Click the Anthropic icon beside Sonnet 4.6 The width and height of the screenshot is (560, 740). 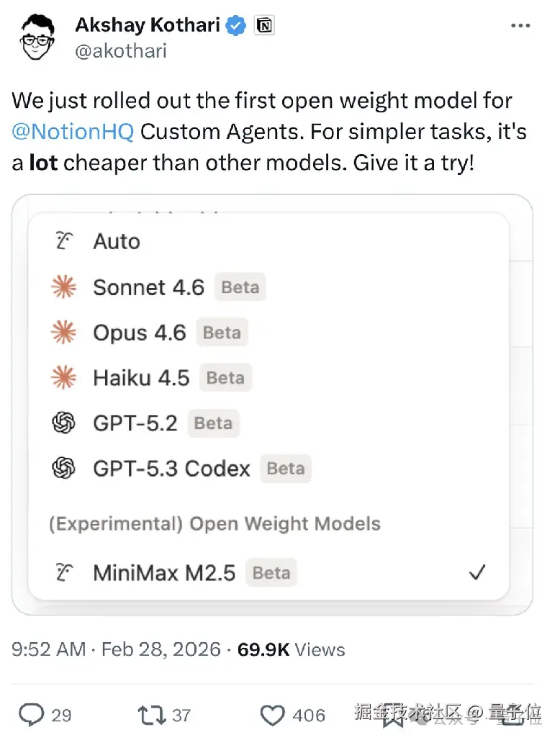click(64, 288)
